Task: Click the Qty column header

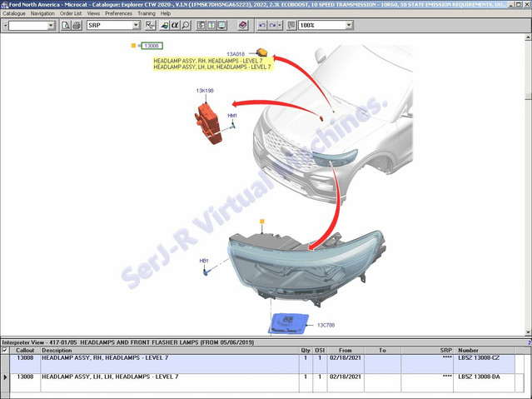Action: point(306,350)
